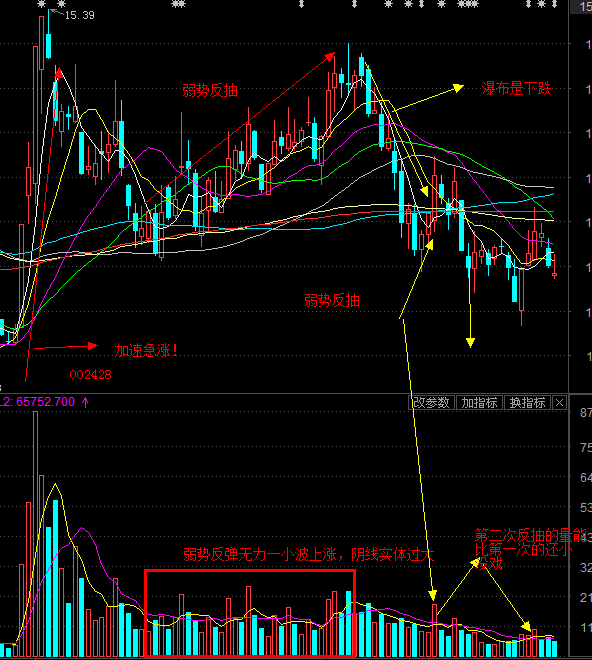Click the 换指标 switch indicator button
Image resolution: width=592 pixels, height=660 pixels.
point(527,403)
